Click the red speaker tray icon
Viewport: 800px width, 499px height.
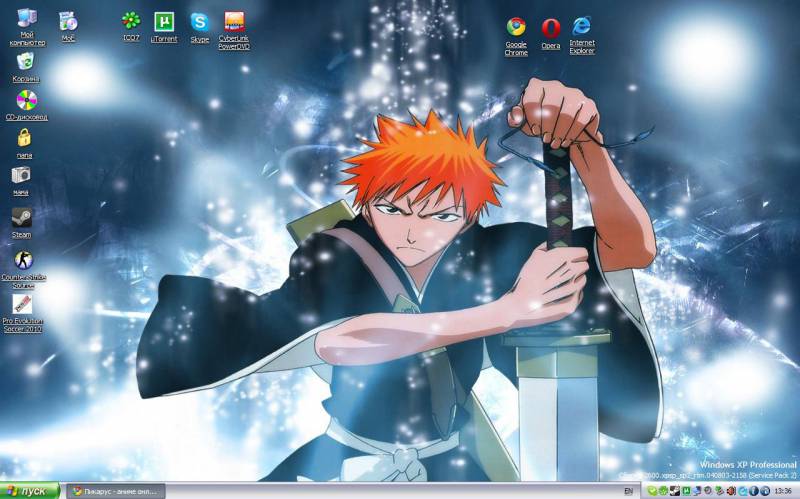[731, 491]
